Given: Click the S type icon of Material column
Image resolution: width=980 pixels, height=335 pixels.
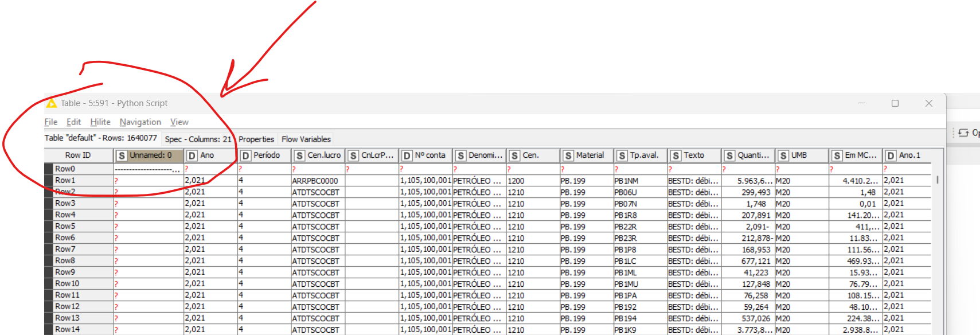Looking at the screenshot, I should [568, 155].
